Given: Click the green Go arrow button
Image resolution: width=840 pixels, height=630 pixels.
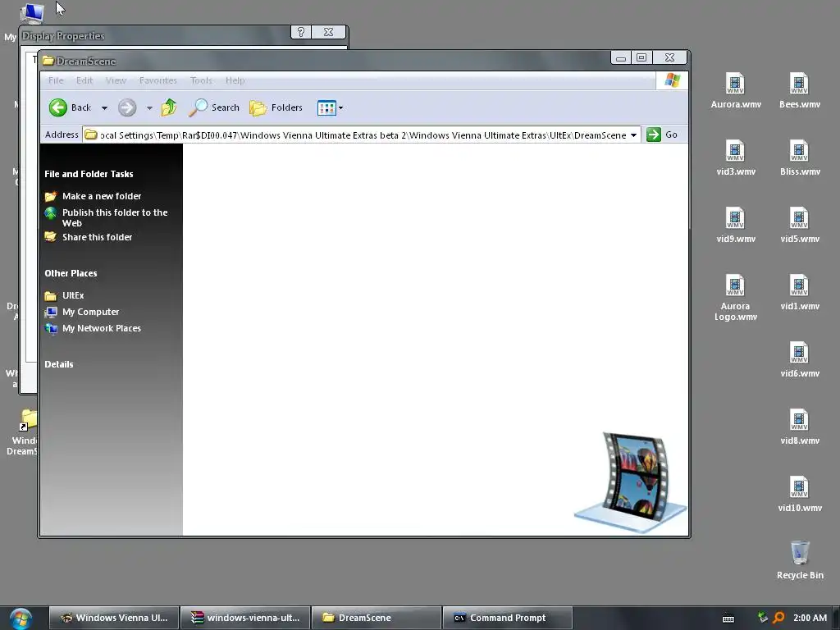Looking at the screenshot, I should point(654,135).
